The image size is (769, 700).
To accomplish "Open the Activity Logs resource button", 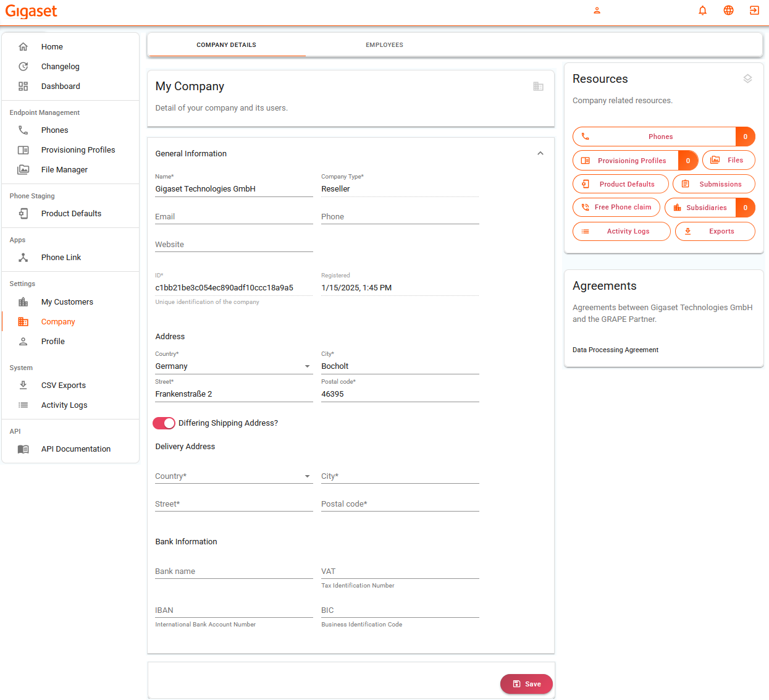I will [621, 231].
